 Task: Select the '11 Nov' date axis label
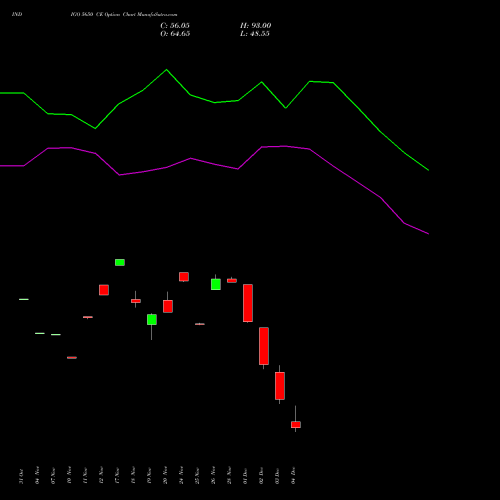coord(85,476)
